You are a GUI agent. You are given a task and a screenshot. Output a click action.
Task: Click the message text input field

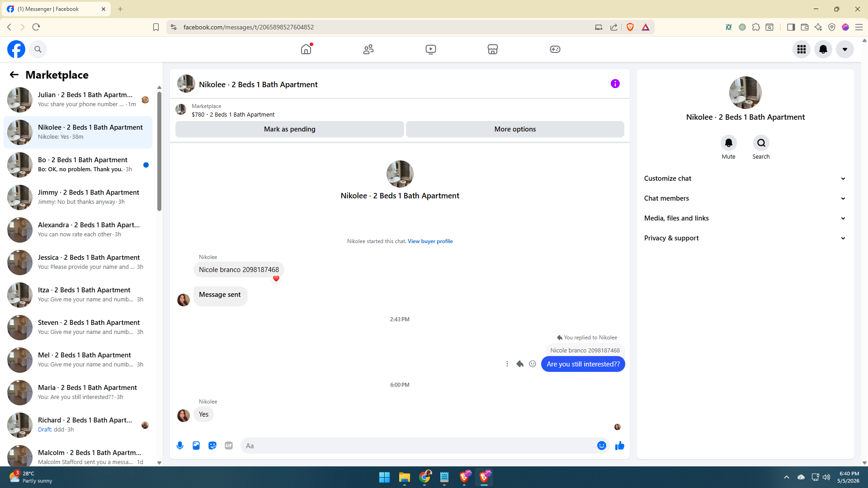(419, 446)
